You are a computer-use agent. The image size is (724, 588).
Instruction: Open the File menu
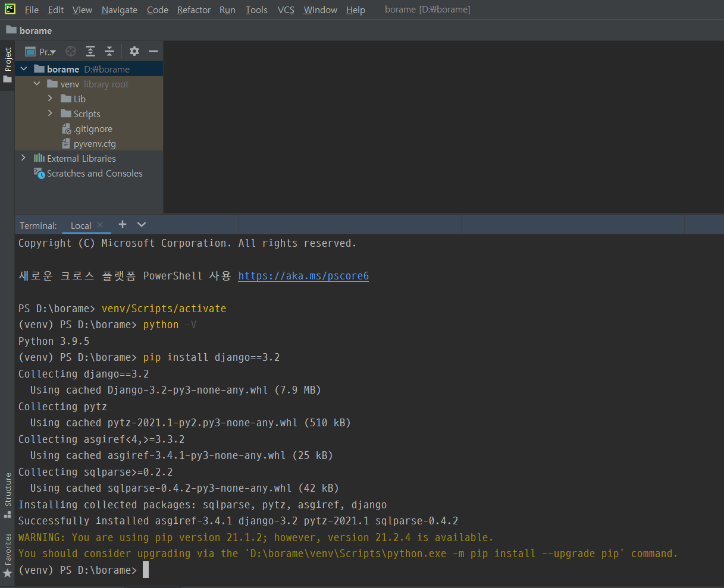(32, 10)
